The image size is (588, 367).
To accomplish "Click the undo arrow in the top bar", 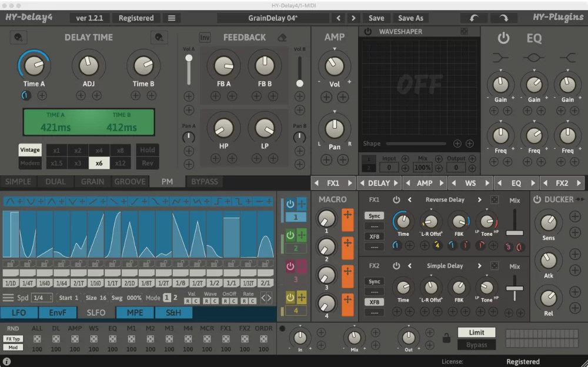I will coord(474,18).
